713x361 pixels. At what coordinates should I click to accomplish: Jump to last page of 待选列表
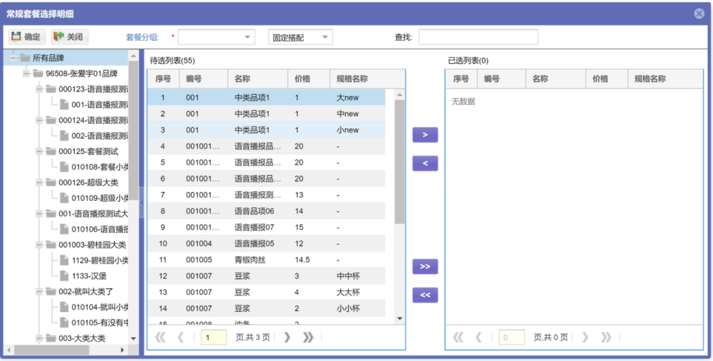308,337
